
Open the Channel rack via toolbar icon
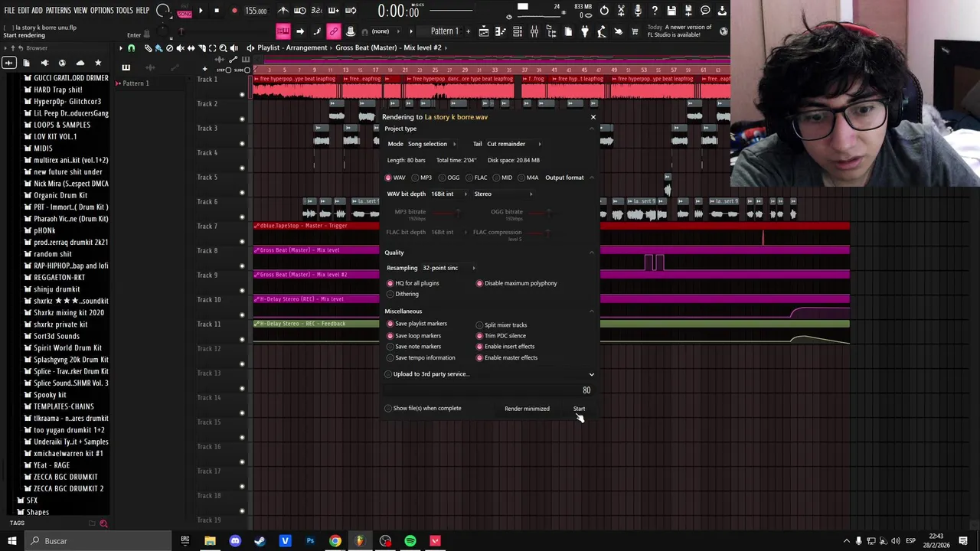518,31
